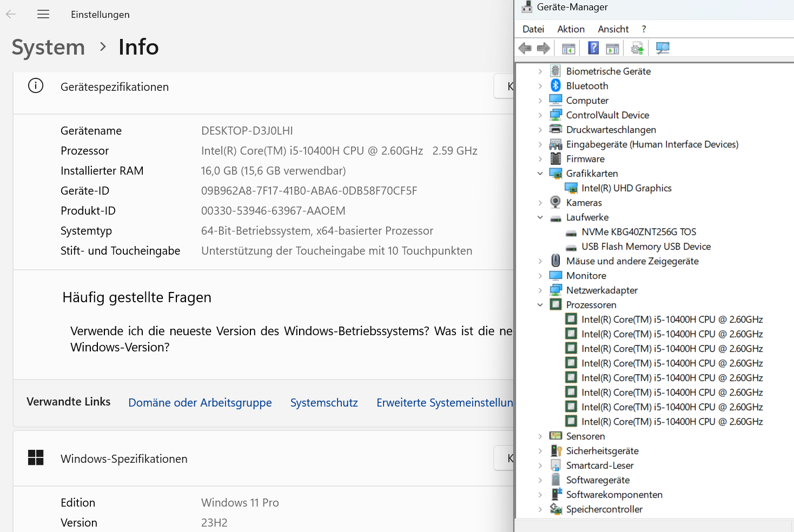Open Help via the blue question-mark toolbar icon
Screen dimensions: 794x532
click(593, 48)
